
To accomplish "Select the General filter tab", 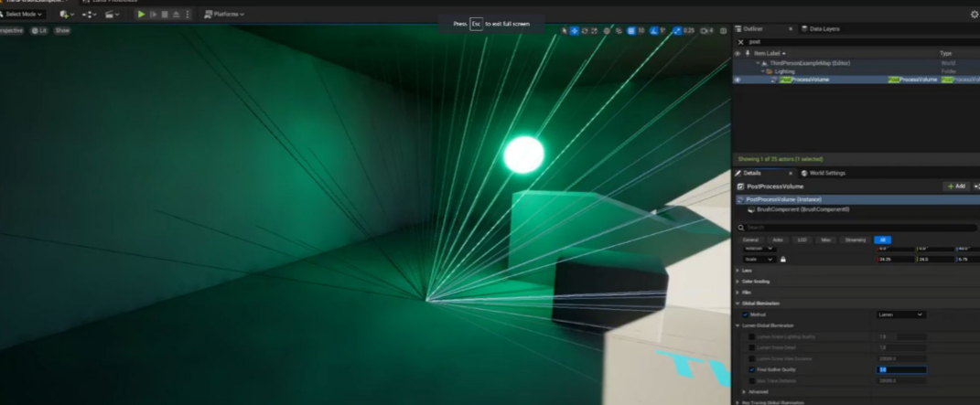I will (750, 240).
